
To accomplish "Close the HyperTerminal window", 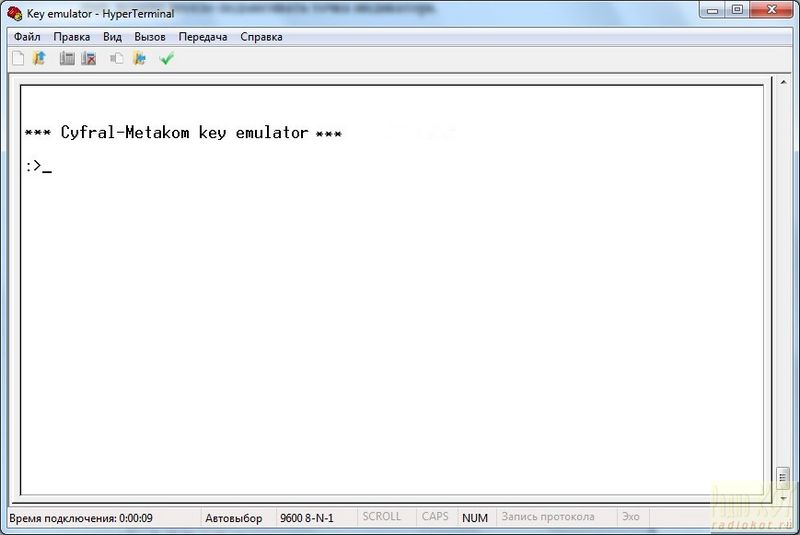I will [771, 10].
